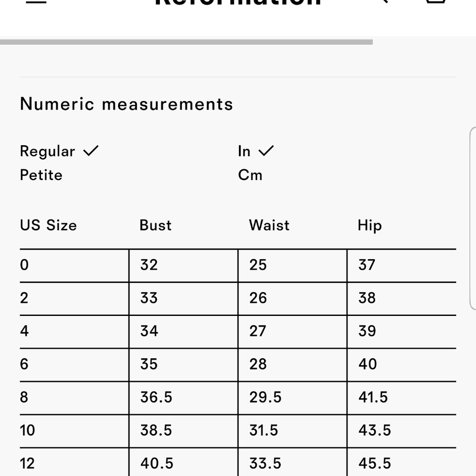Click the 38.5 bust cell
This screenshot has width=476, height=476.
pyautogui.click(x=156, y=430)
